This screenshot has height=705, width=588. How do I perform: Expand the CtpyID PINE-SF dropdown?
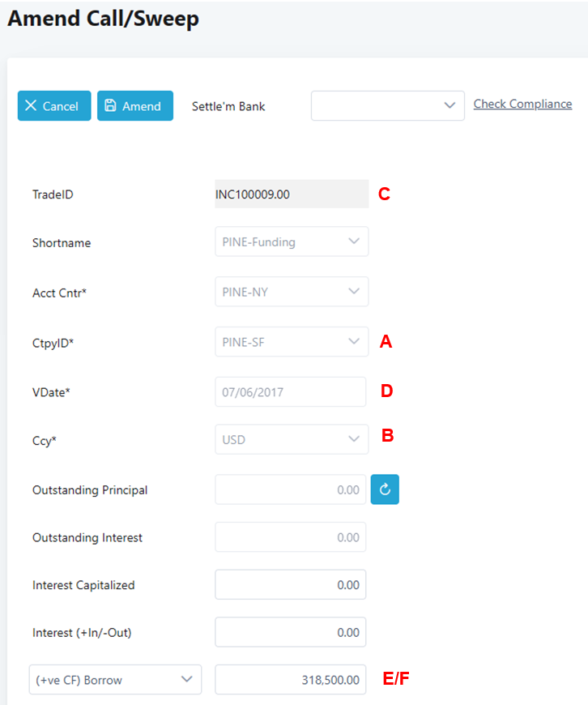click(292, 342)
